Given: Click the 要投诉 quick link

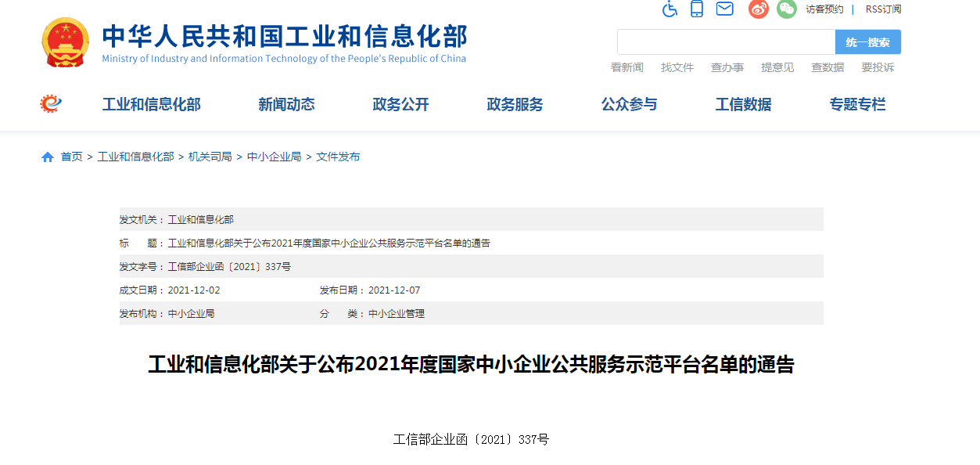Looking at the screenshot, I should tap(878, 68).
